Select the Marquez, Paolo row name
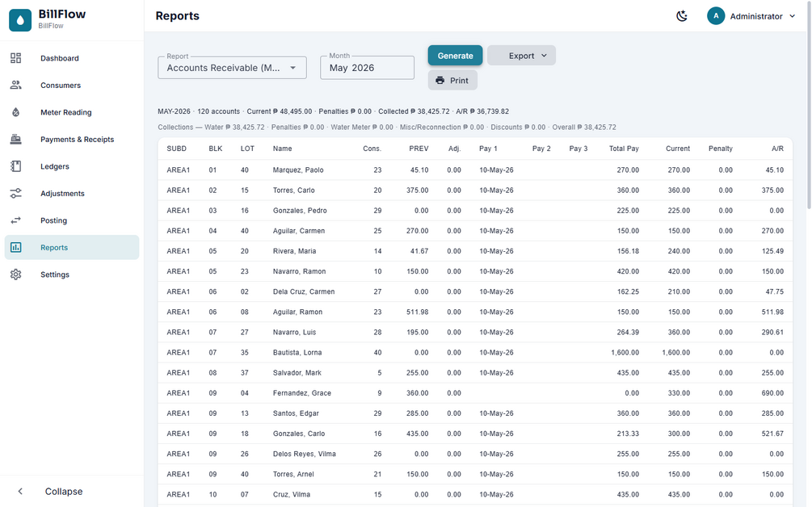The height and width of the screenshot is (507, 812). (x=298, y=170)
